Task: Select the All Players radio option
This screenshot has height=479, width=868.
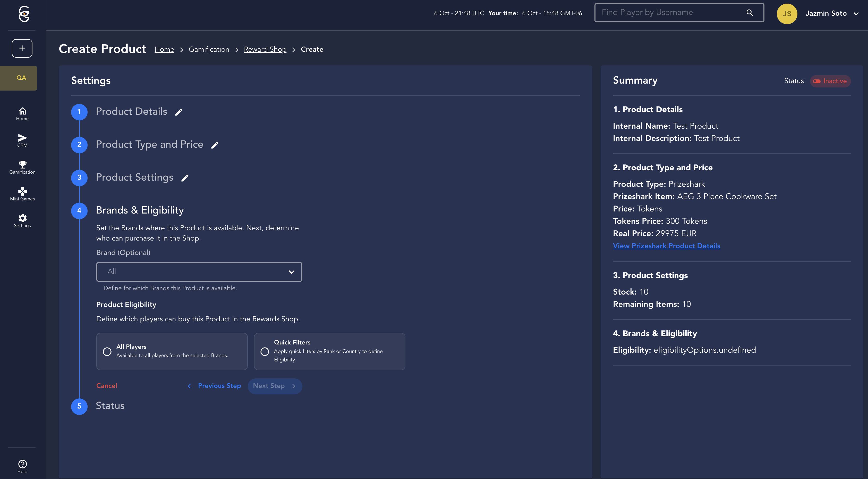Action: point(107,351)
